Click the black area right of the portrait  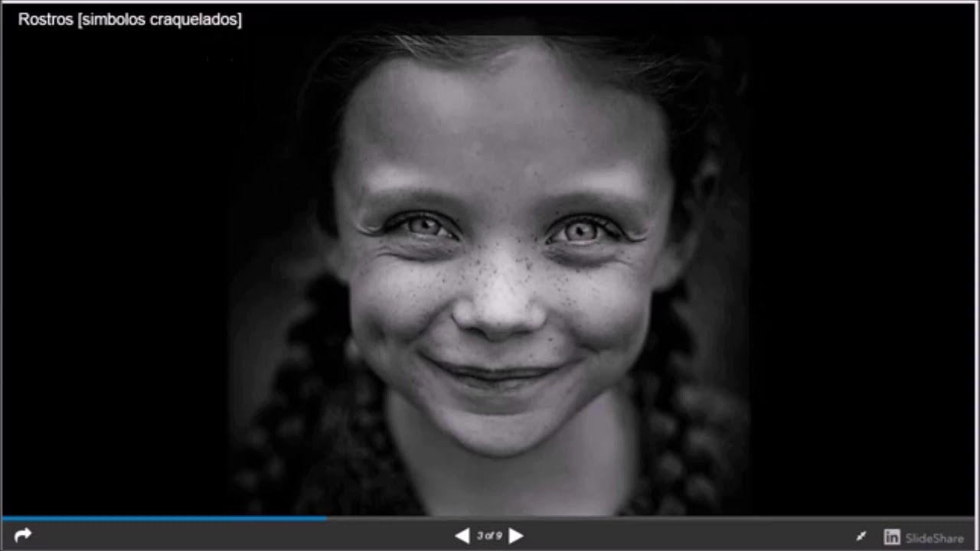click(x=865, y=268)
